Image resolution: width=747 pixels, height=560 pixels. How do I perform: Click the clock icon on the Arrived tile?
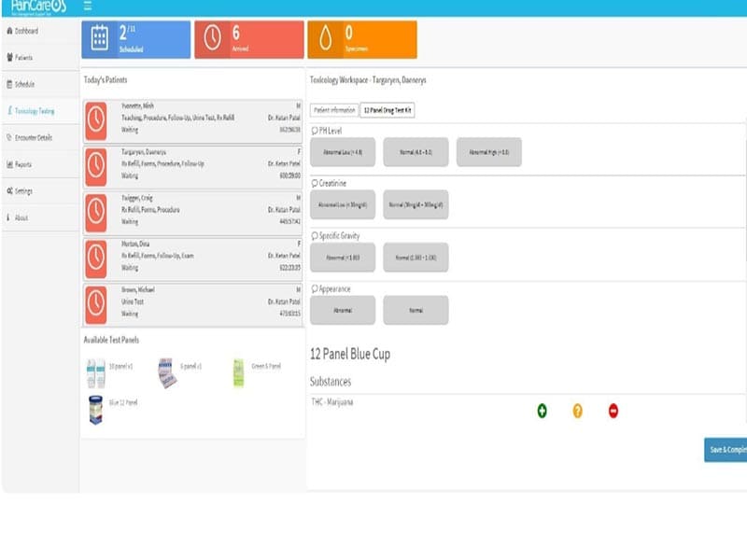pyautogui.click(x=213, y=37)
